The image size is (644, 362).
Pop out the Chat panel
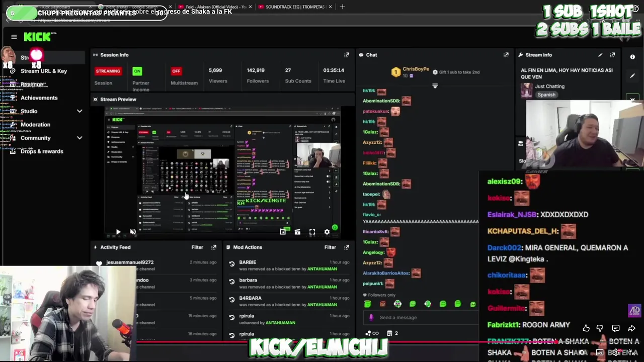coord(506,55)
